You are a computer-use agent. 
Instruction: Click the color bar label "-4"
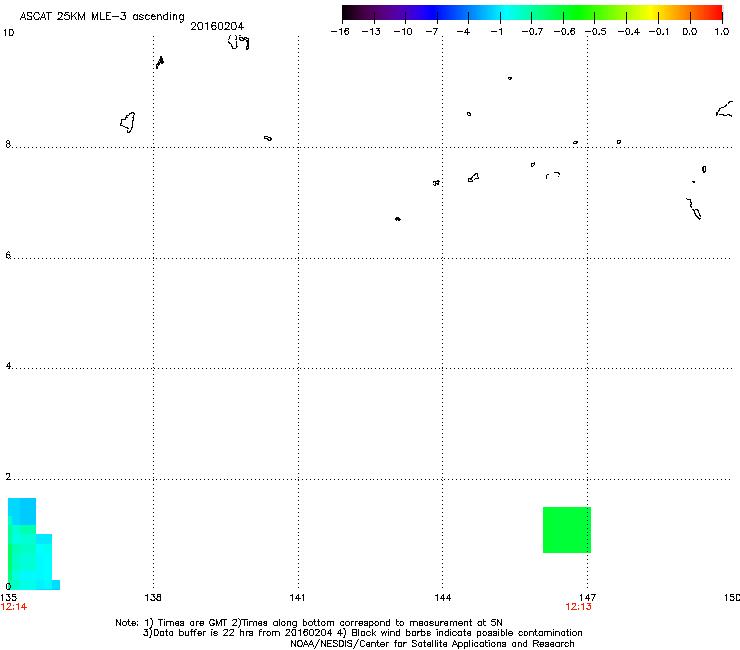pyautogui.click(x=463, y=32)
